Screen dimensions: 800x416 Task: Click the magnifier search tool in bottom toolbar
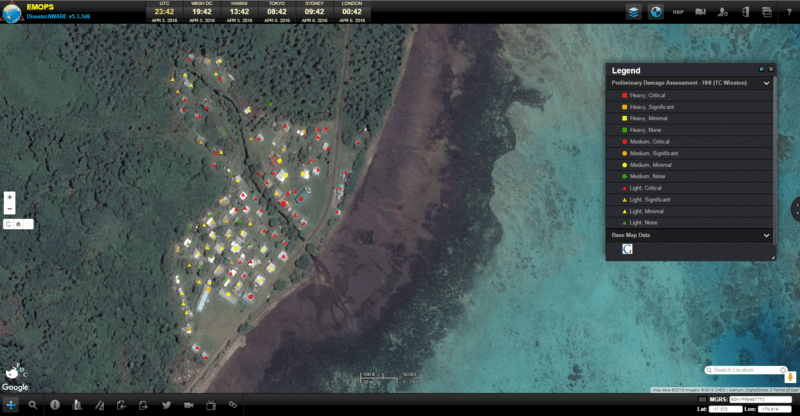[x=33, y=405]
